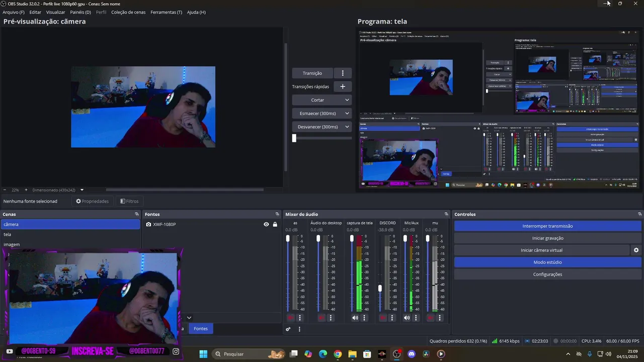Open Ferramentas (T) menu

click(x=167, y=12)
